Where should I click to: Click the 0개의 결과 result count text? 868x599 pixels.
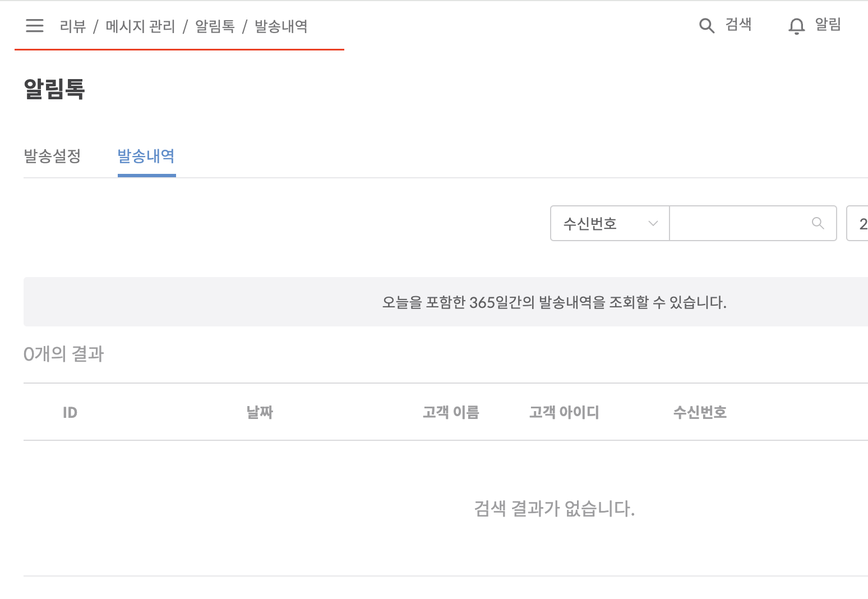pyautogui.click(x=64, y=354)
